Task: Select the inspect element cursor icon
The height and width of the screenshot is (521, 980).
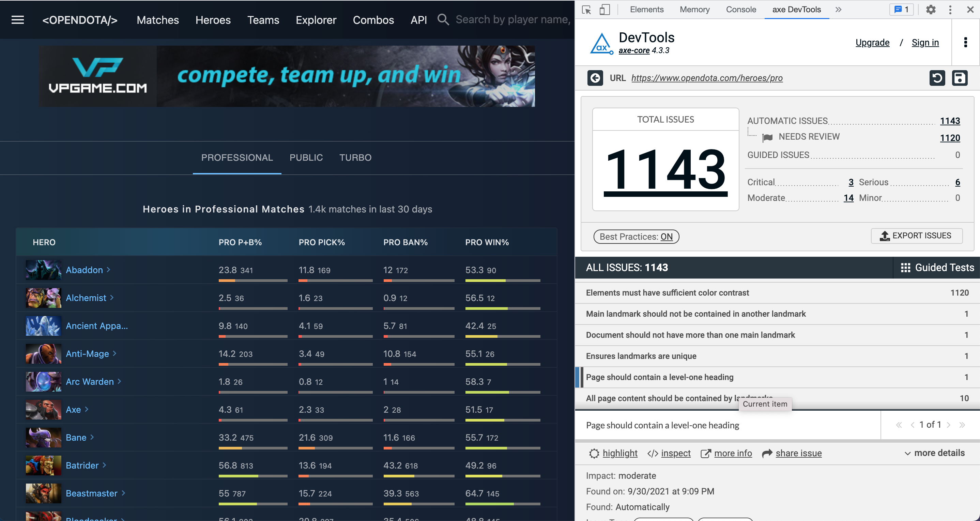Action: point(586,10)
